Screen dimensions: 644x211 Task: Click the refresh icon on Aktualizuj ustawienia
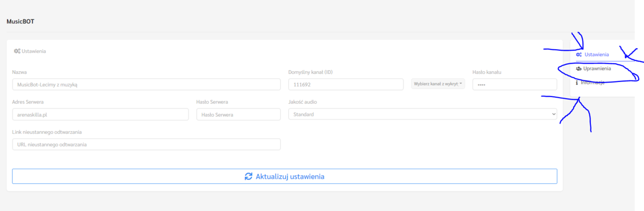click(x=248, y=176)
